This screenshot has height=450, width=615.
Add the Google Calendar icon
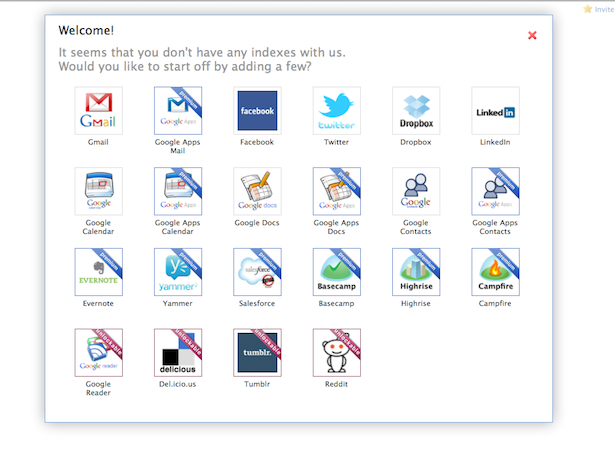98,191
